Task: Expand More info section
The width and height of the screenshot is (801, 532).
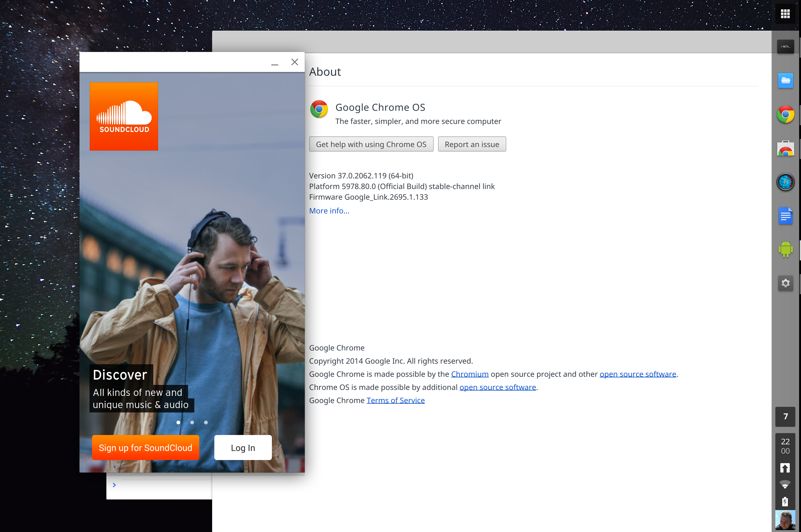Action: point(329,210)
